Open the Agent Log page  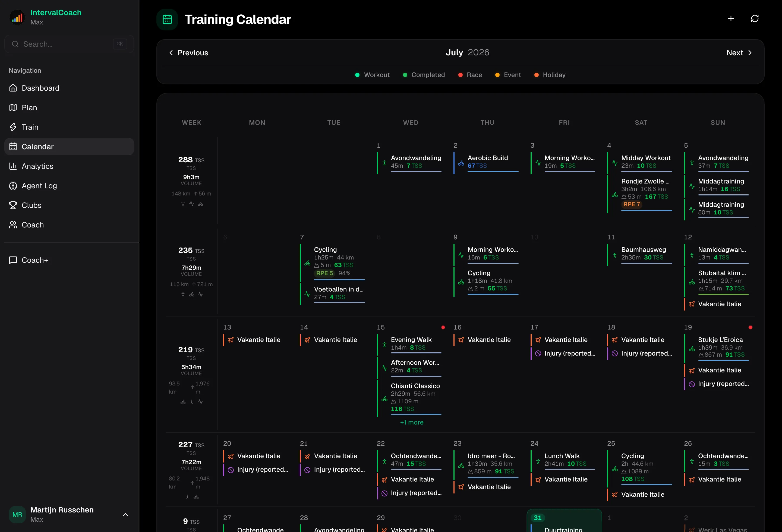[69, 186]
